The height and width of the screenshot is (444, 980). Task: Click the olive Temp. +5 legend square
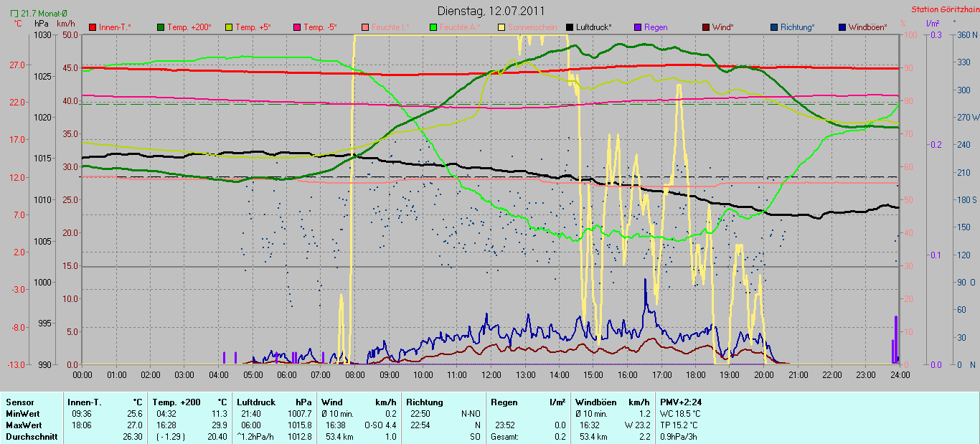pyautogui.click(x=229, y=27)
